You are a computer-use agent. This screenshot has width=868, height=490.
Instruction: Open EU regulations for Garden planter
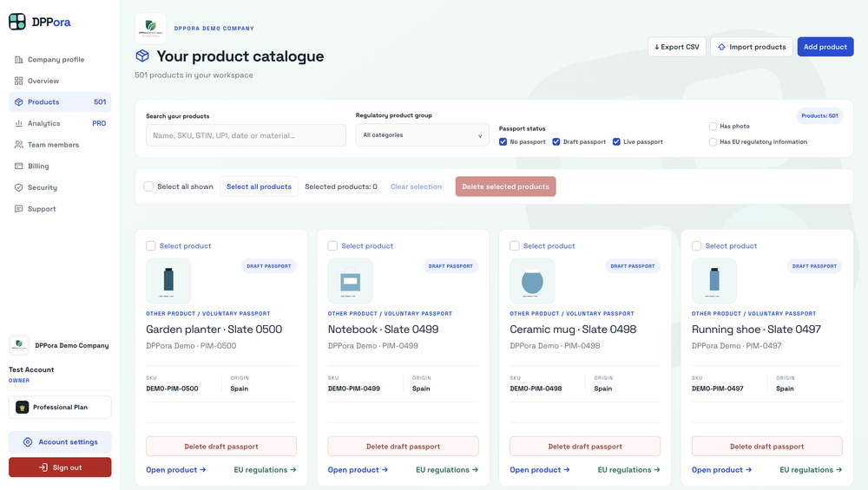pos(265,470)
